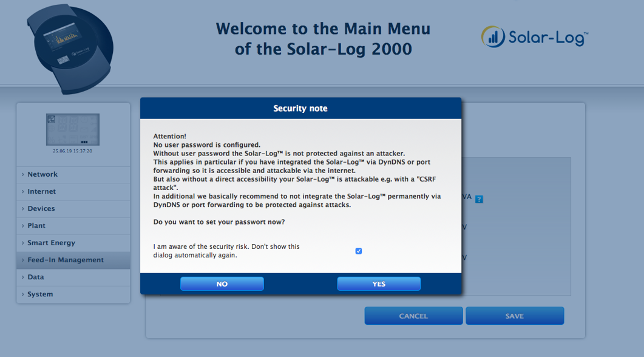Expand the Devices section arrow
This screenshot has height=357, width=644.
23,209
